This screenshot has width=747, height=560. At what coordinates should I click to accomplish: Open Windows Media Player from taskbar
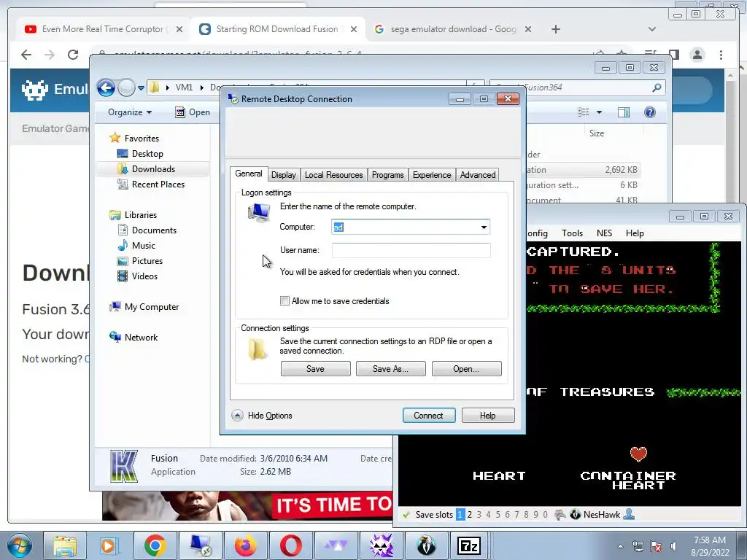click(109, 545)
